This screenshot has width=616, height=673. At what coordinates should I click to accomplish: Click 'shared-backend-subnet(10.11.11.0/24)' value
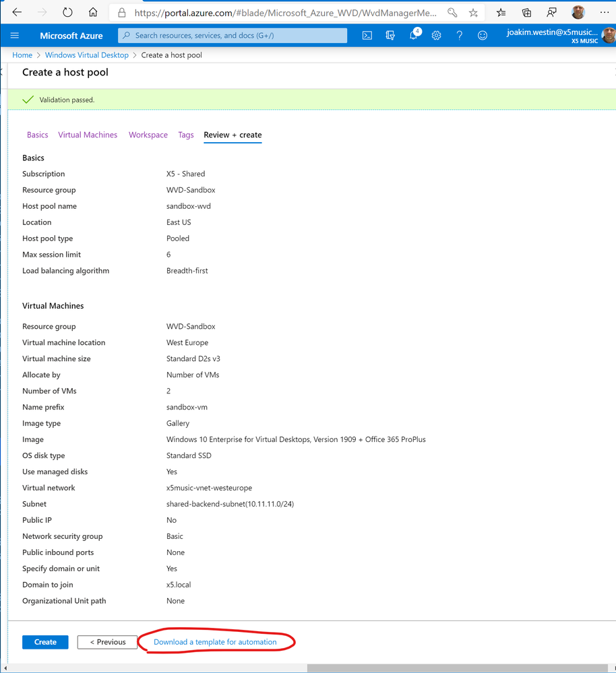[x=230, y=504]
